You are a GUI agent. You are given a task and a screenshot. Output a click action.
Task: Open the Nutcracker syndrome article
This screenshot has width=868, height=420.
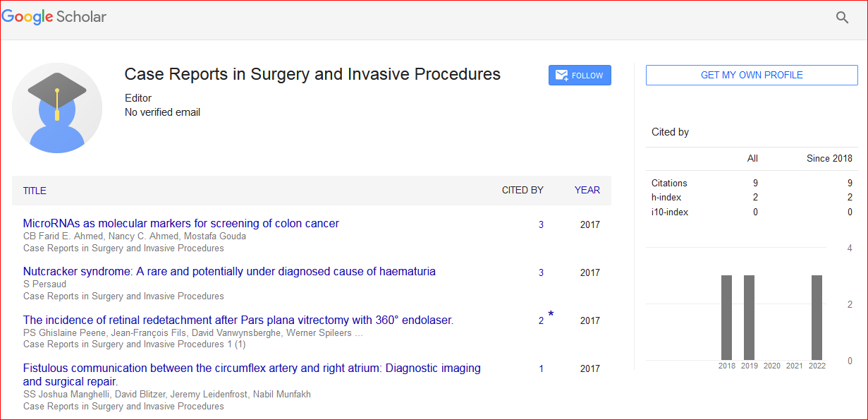[x=229, y=272]
